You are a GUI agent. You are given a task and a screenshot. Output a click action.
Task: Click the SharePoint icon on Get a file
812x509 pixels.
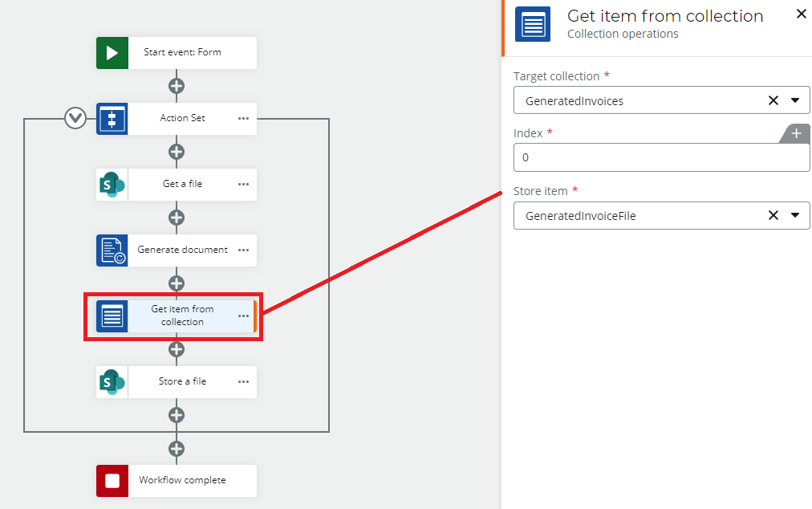click(x=112, y=185)
